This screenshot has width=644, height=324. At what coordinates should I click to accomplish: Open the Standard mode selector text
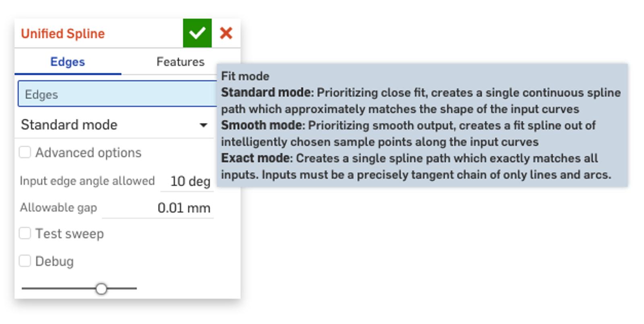tap(69, 125)
